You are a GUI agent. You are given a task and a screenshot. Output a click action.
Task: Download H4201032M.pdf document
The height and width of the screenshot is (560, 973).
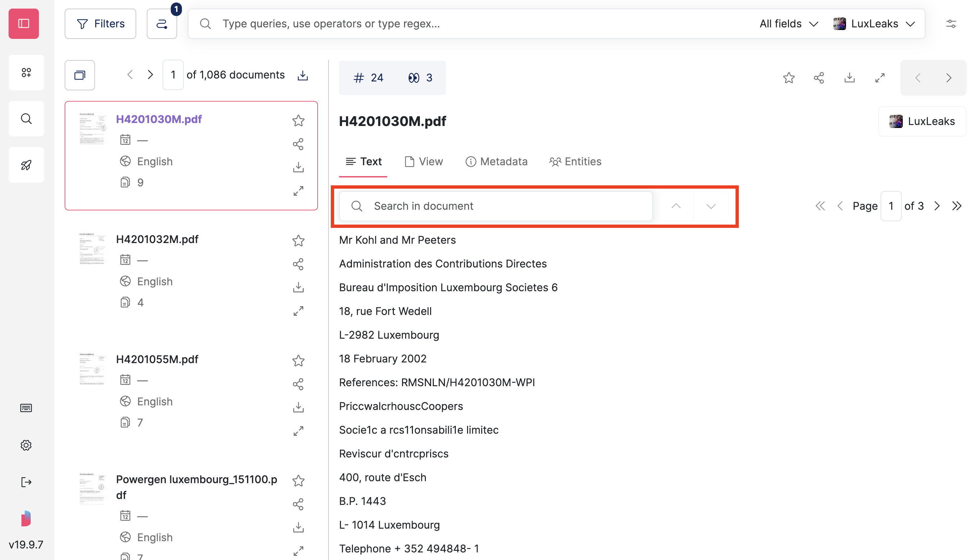[298, 287]
